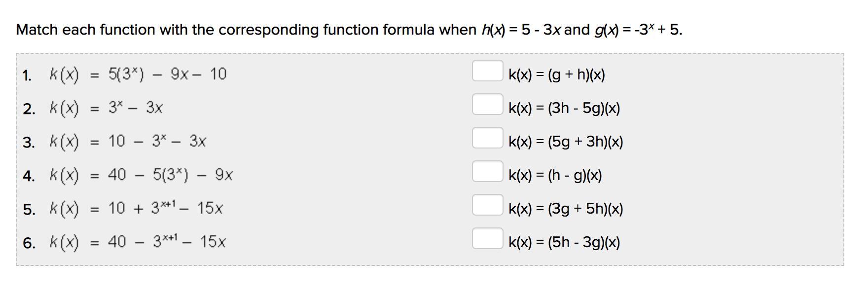Click formula 3: 10 - 3^x - 3x

tap(127, 142)
